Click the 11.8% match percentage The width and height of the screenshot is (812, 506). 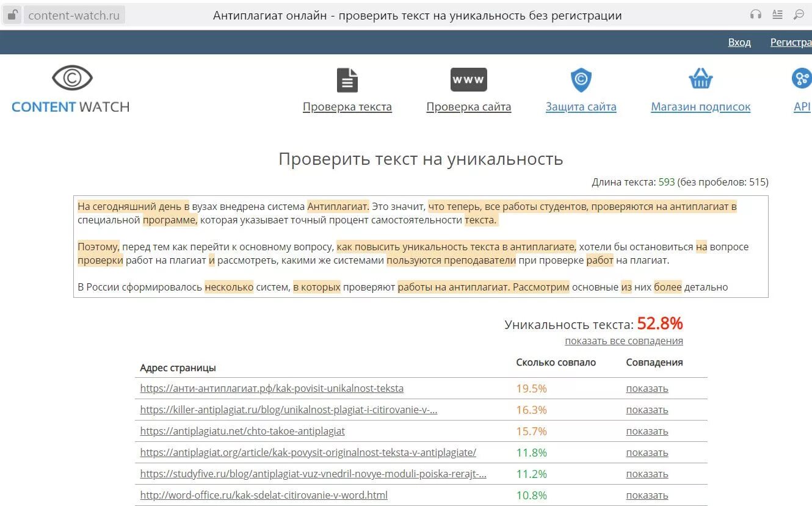(x=531, y=452)
